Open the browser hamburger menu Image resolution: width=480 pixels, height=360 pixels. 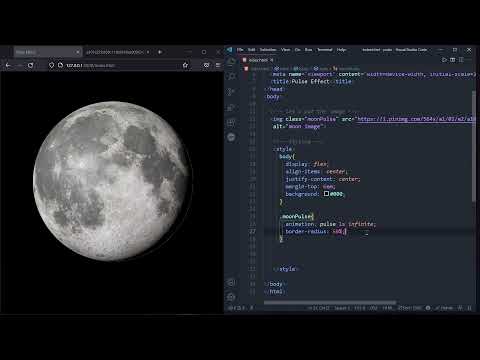[x=218, y=65]
